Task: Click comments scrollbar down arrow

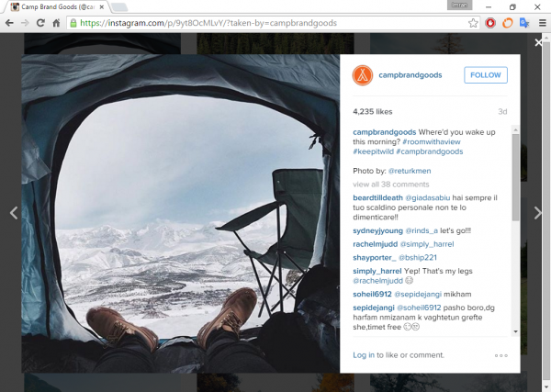Action: pos(515,331)
